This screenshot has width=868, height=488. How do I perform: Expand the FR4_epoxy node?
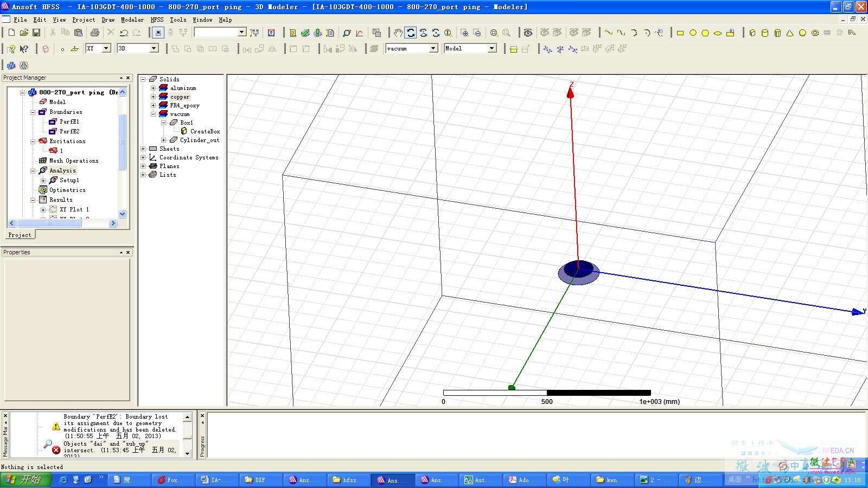point(154,105)
